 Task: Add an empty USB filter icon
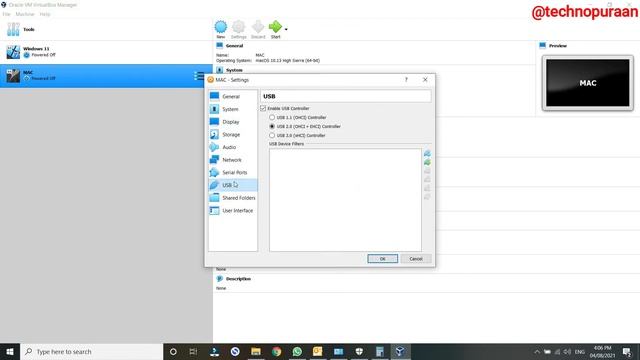pos(427,153)
